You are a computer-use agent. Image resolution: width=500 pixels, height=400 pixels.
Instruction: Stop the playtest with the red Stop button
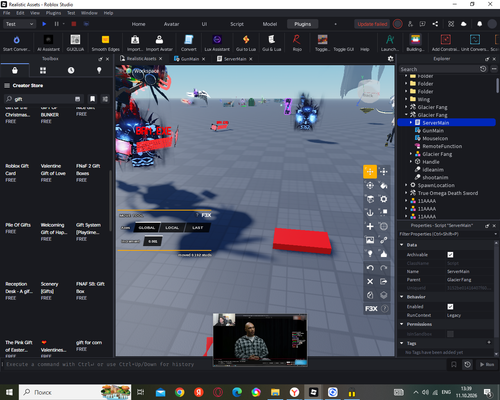74,24
